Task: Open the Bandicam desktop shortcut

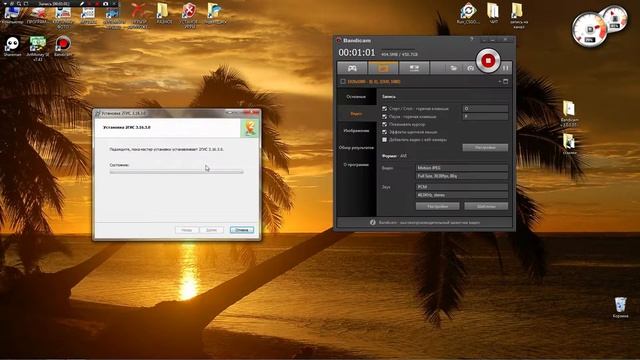Action: 63,46
